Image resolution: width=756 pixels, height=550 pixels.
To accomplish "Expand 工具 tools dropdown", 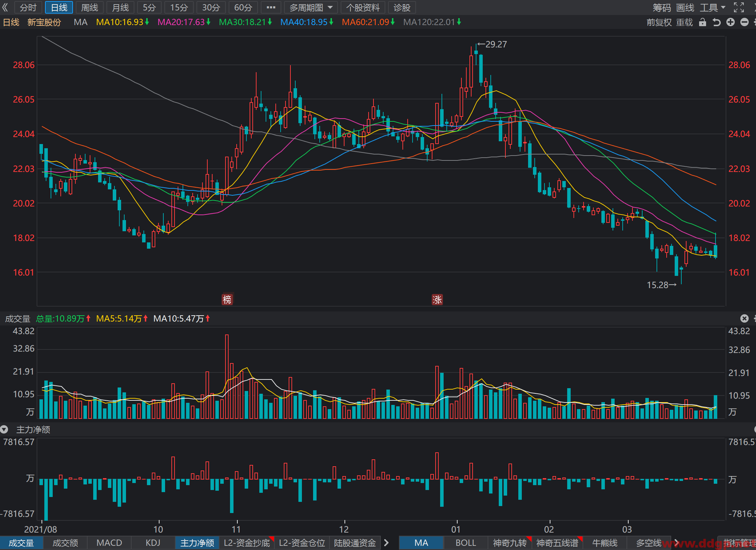I will 712,7.
